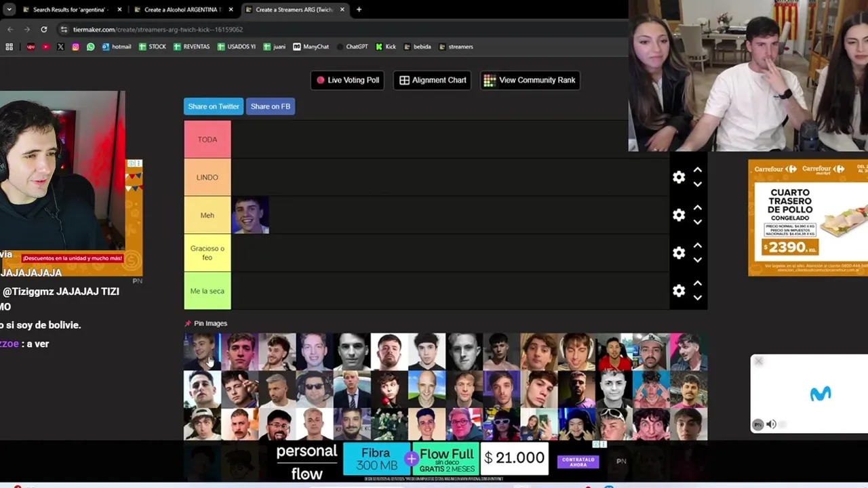Move LINDO tier row up with arrow

pyautogui.click(x=697, y=170)
